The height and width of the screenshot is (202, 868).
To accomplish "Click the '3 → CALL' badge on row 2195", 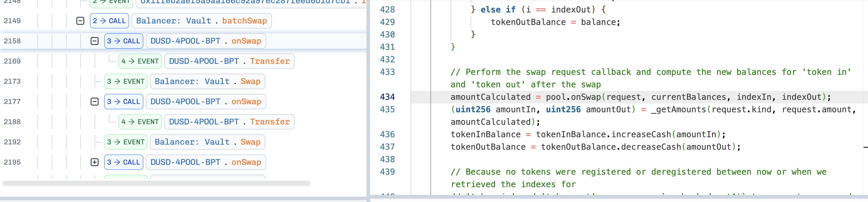I will 123,162.
